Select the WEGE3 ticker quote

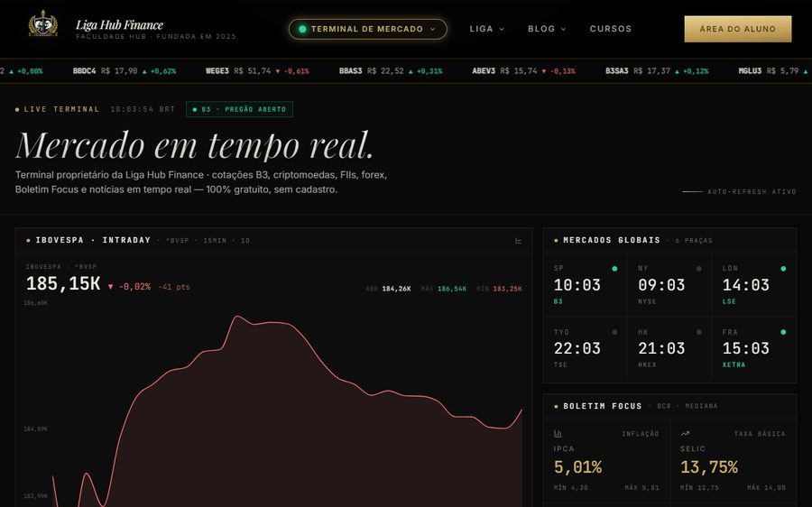[257, 71]
